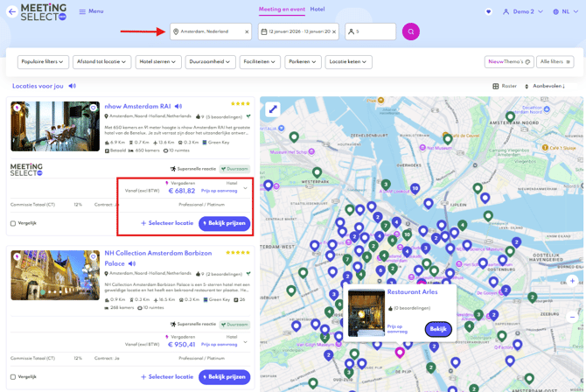
Task: Open the Nieuw Thema's button
Action: coord(509,62)
